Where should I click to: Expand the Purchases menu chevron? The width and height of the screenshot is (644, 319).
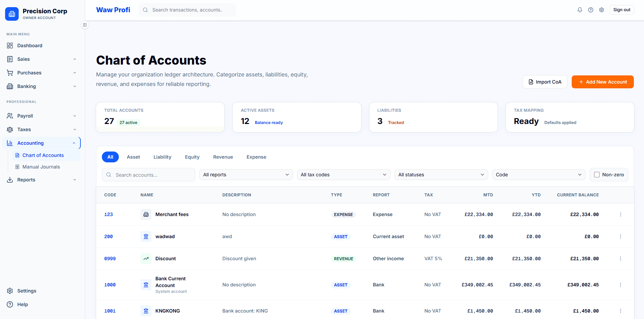75,73
